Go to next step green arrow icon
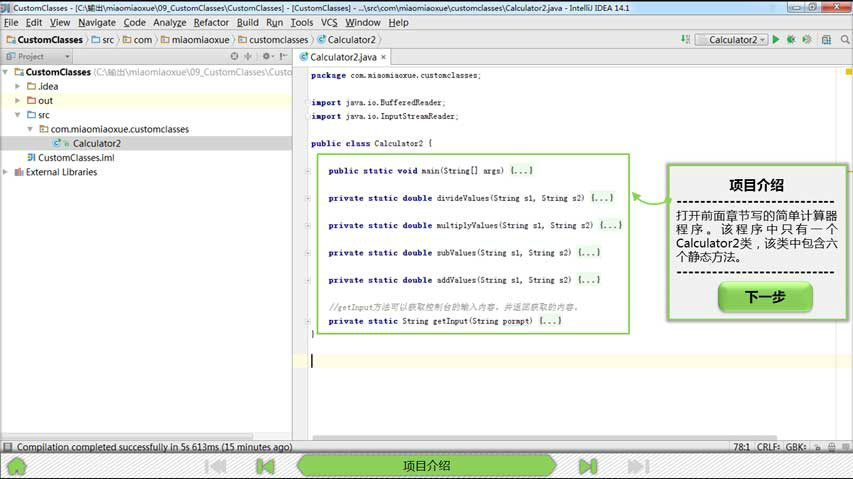This screenshot has height=479, width=853. point(588,466)
